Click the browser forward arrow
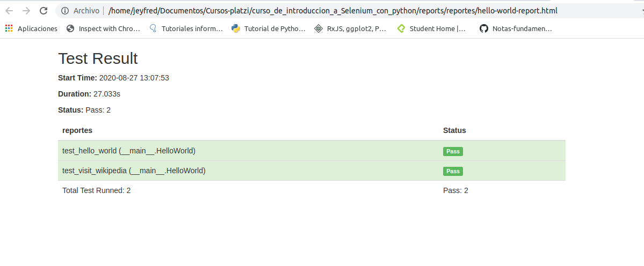 click(x=26, y=11)
